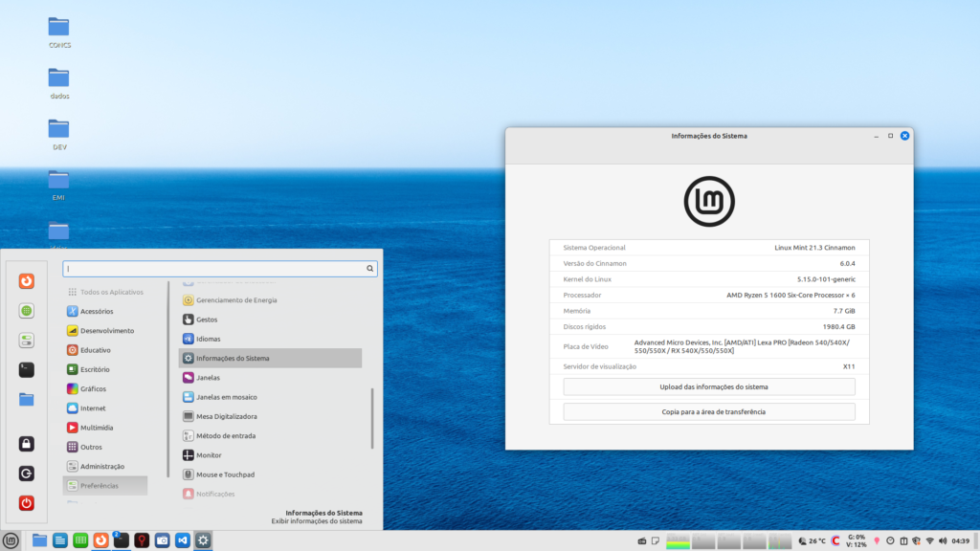Click the logout icon in menu sidebar
Image resolution: width=980 pixels, height=551 pixels.
[x=27, y=474]
